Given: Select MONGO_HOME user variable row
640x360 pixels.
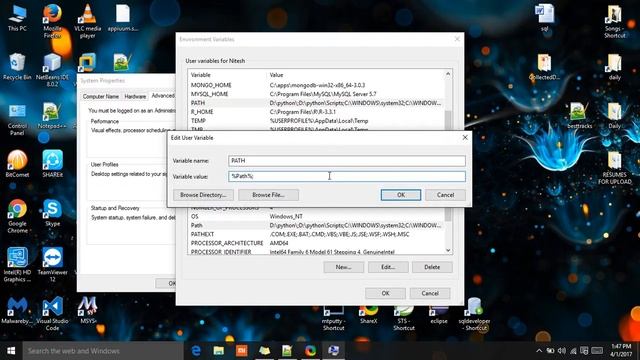Looking at the screenshot, I should (316, 85).
